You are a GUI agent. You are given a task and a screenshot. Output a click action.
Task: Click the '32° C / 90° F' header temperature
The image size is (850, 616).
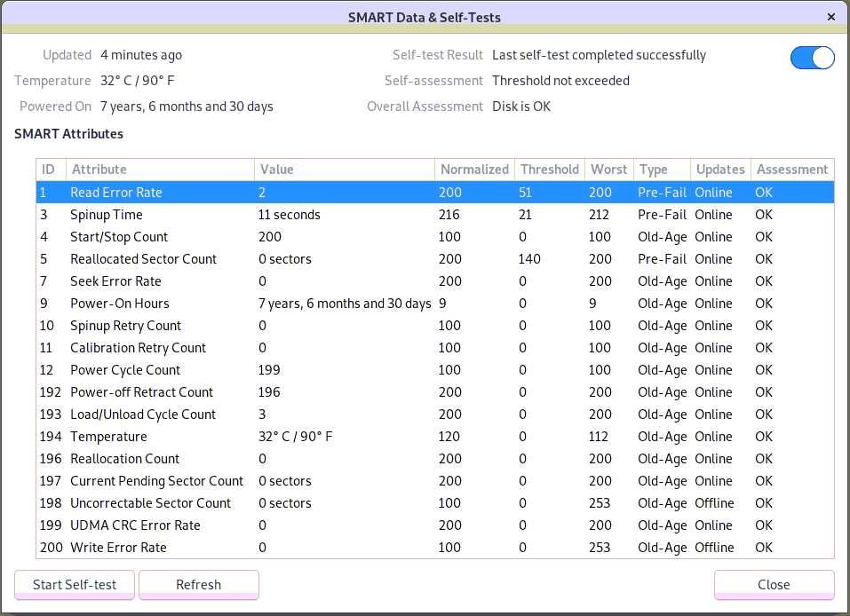[x=137, y=81]
